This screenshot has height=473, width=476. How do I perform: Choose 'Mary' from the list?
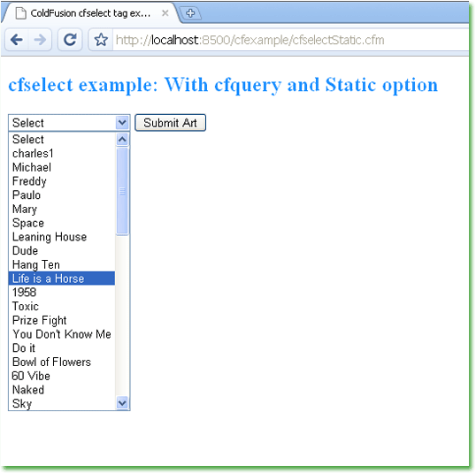pos(62,209)
